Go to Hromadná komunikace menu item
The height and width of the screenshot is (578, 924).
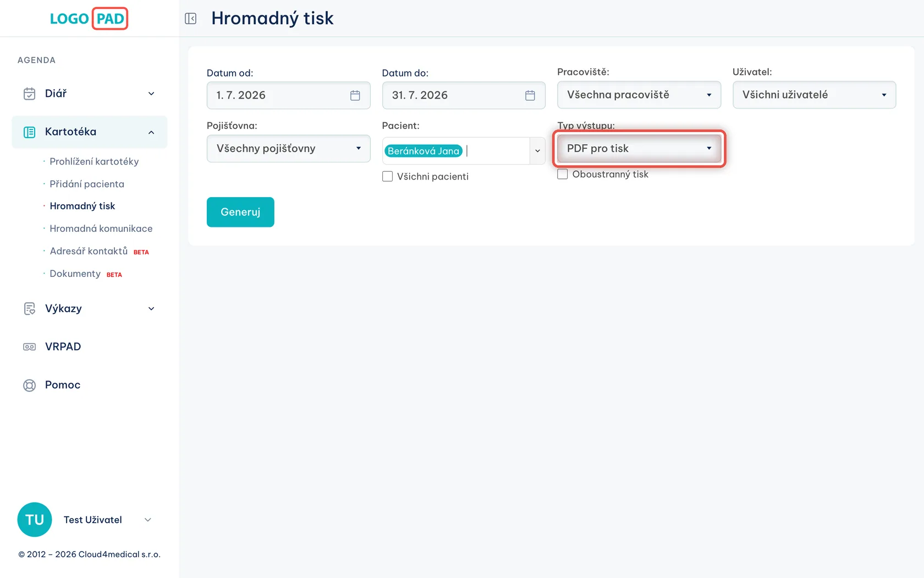pos(101,228)
